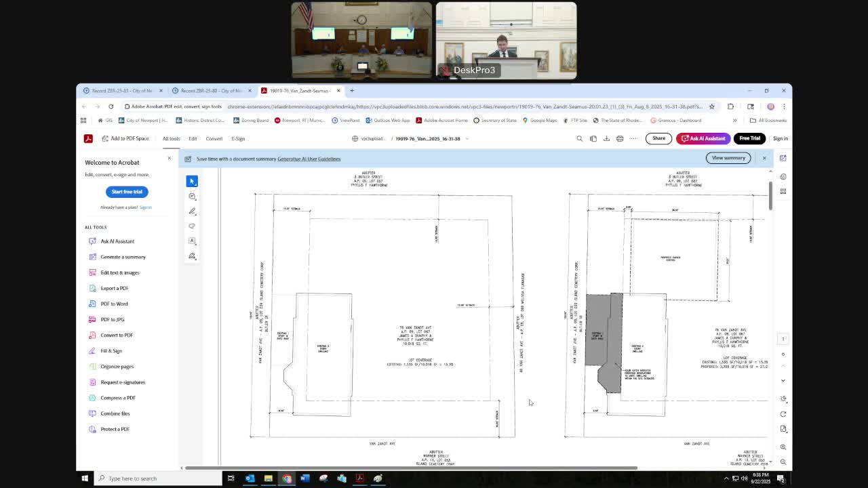868x488 pixels.
Task: Click the browser address bar
Action: click(465, 106)
